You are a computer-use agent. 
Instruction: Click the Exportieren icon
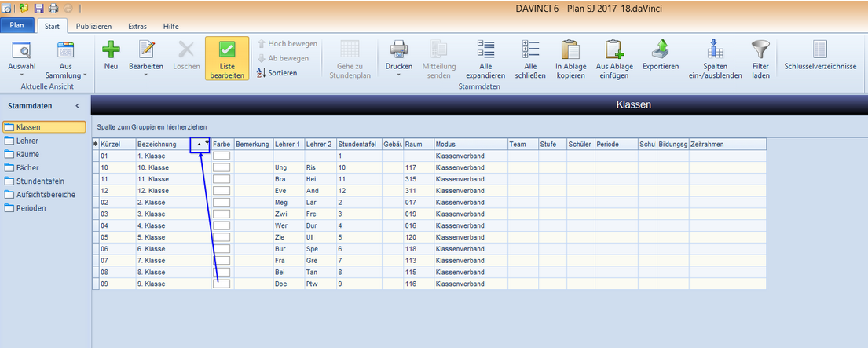point(661,49)
